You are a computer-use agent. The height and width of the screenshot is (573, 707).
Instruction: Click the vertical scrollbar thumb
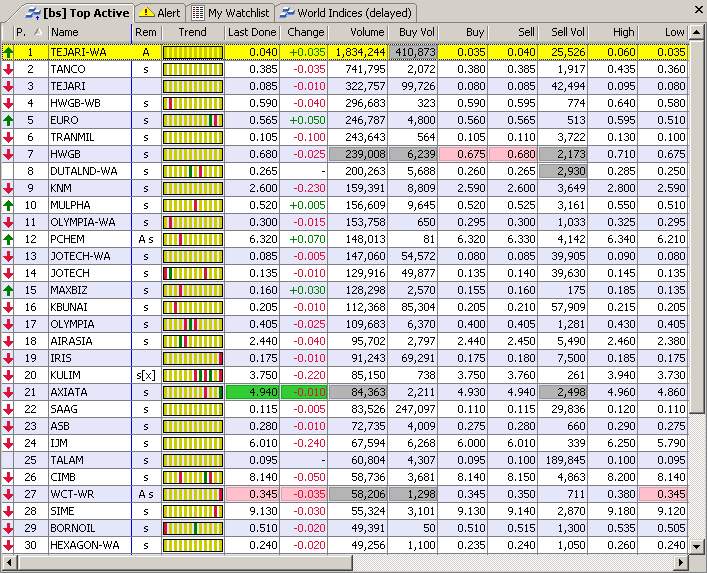[697, 225]
